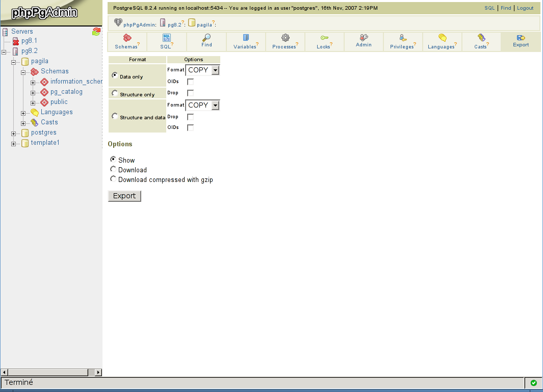The image size is (543, 392).
Task: Select pg_catalog in the schema tree
Action: (66, 92)
